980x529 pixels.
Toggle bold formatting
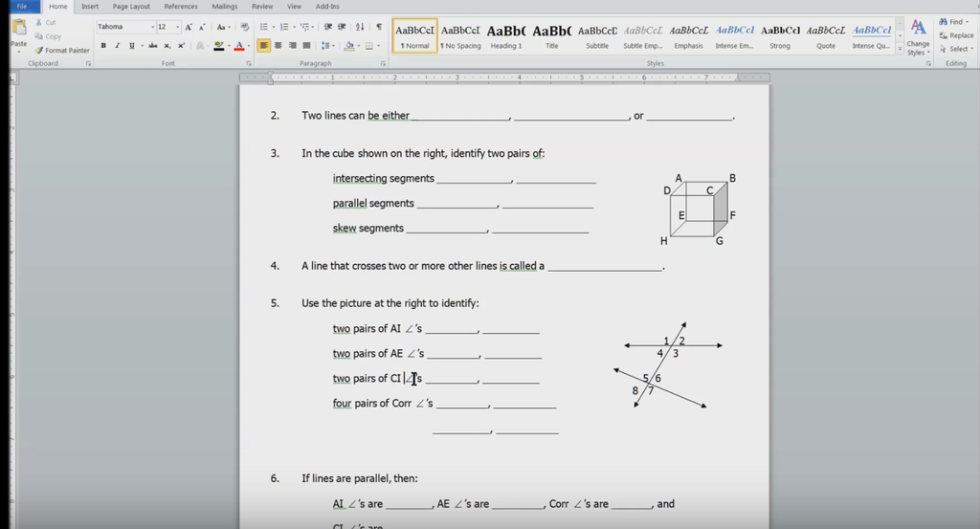point(103,46)
